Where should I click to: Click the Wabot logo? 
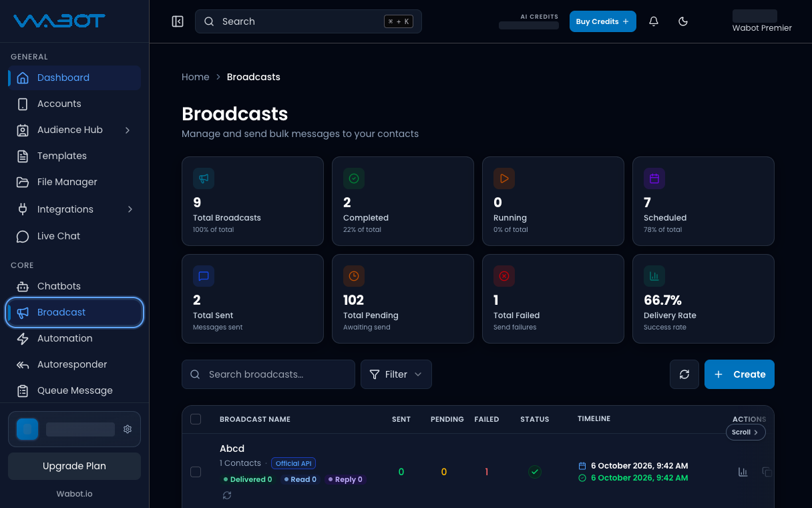pos(59,21)
